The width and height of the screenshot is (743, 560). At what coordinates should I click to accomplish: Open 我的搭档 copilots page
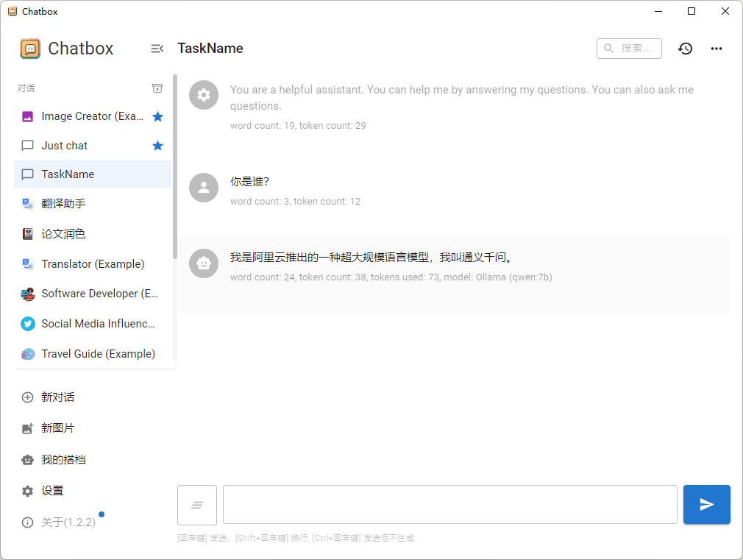click(x=63, y=460)
